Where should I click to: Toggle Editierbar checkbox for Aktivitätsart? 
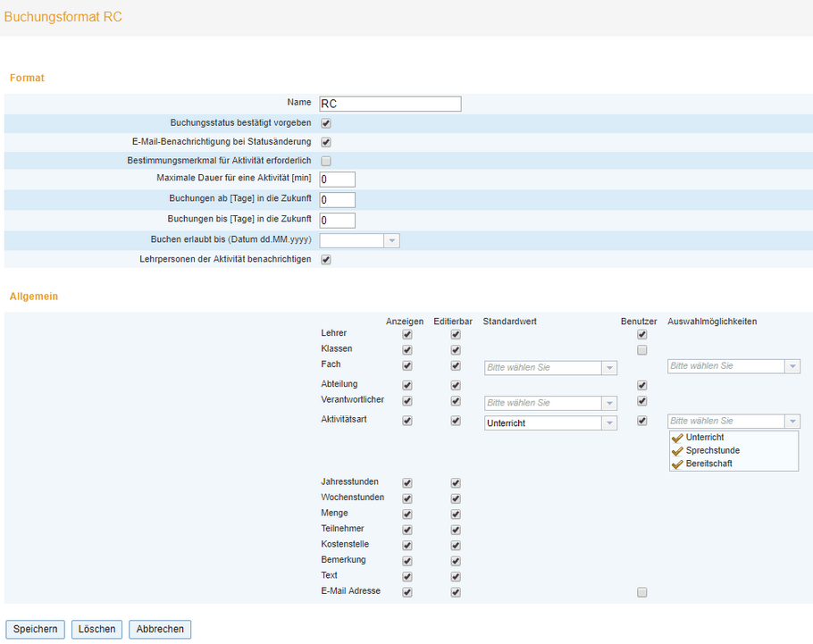pyautogui.click(x=456, y=421)
